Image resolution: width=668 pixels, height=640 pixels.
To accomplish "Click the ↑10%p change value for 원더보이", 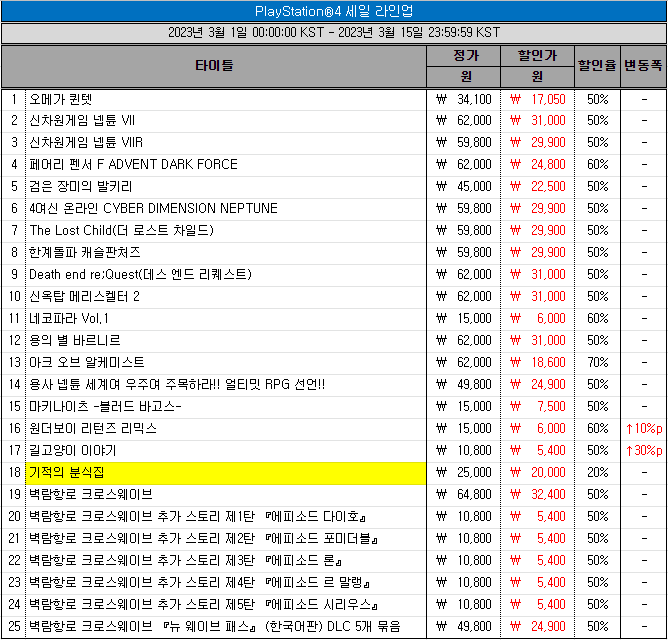I will click(643, 428).
